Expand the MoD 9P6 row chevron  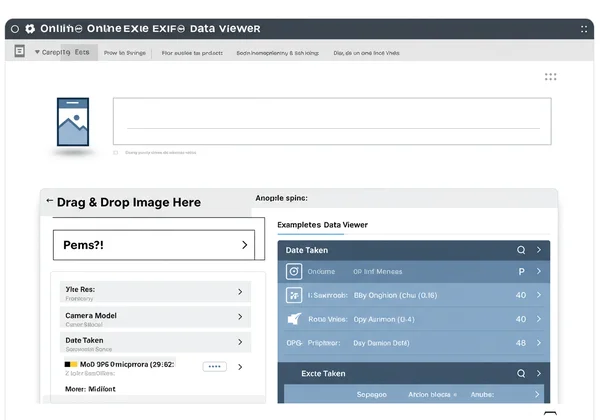[x=240, y=367]
